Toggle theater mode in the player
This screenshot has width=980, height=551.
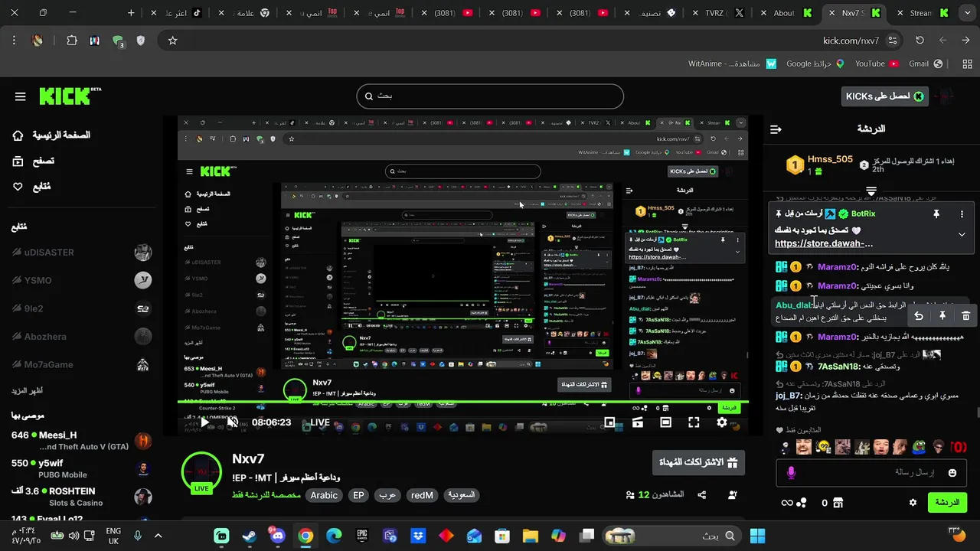pyautogui.click(x=665, y=422)
